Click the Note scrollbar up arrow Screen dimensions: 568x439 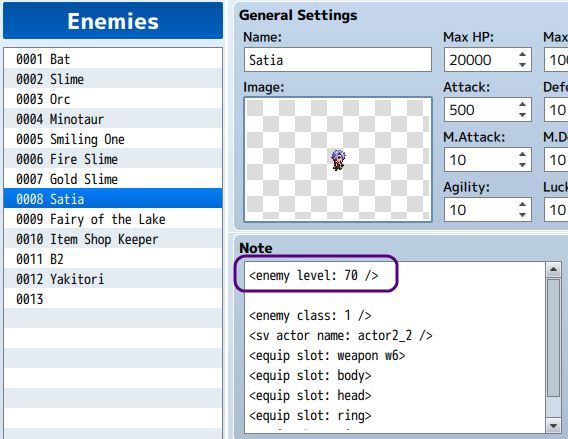[x=554, y=269]
